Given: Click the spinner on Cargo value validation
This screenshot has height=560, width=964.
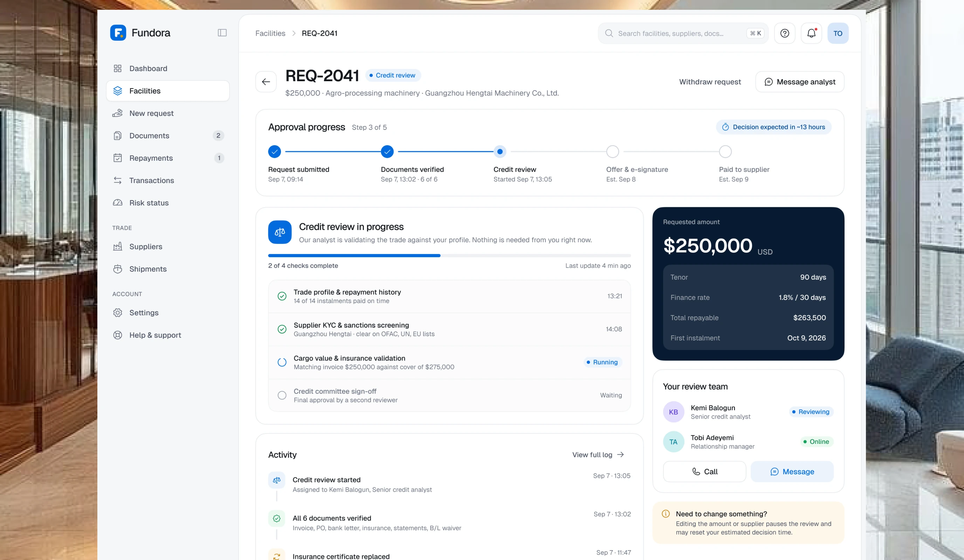Looking at the screenshot, I should tap(282, 362).
